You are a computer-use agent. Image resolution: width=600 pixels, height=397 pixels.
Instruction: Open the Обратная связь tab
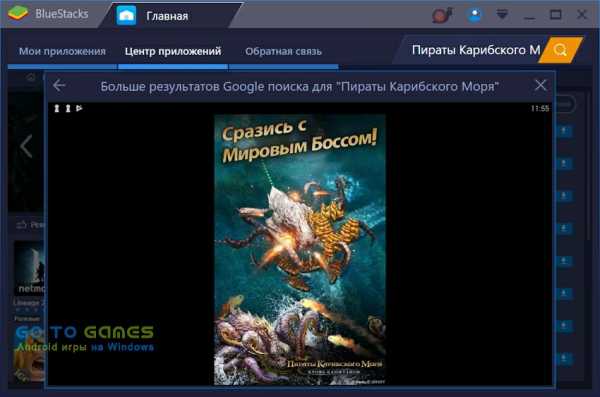click(284, 51)
